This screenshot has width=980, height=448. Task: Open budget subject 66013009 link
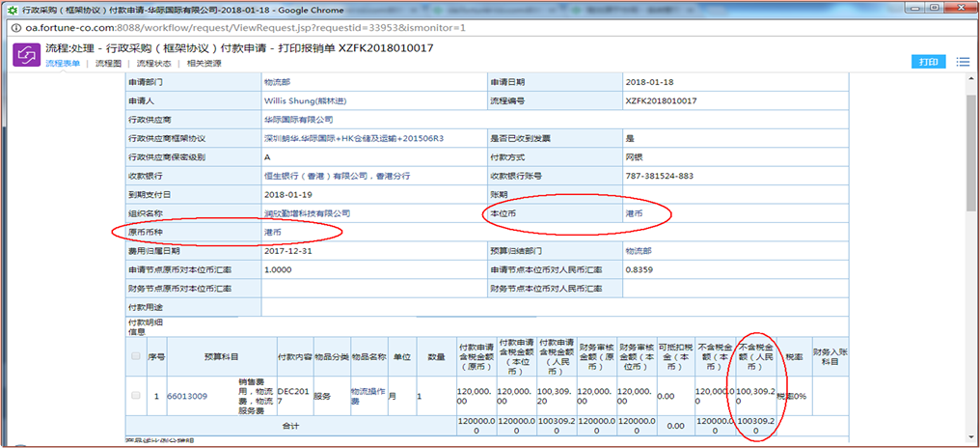pyautogui.click(x=187, y=396)
